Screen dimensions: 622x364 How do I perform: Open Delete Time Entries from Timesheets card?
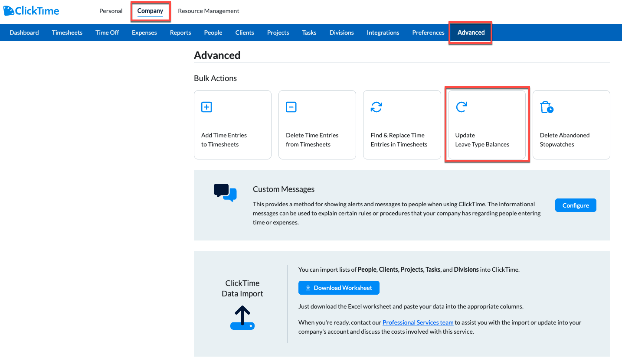(x=317, y=125)
